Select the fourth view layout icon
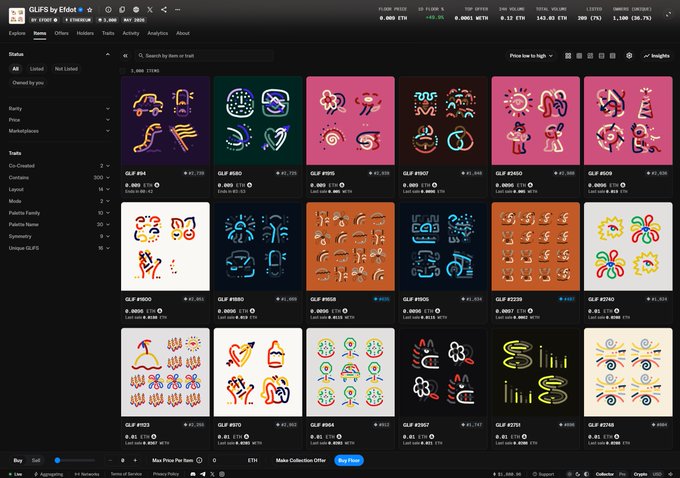Image resolution: width=680 pixels, height=478 pixels. pyautogui.click(x=602, y=56)
